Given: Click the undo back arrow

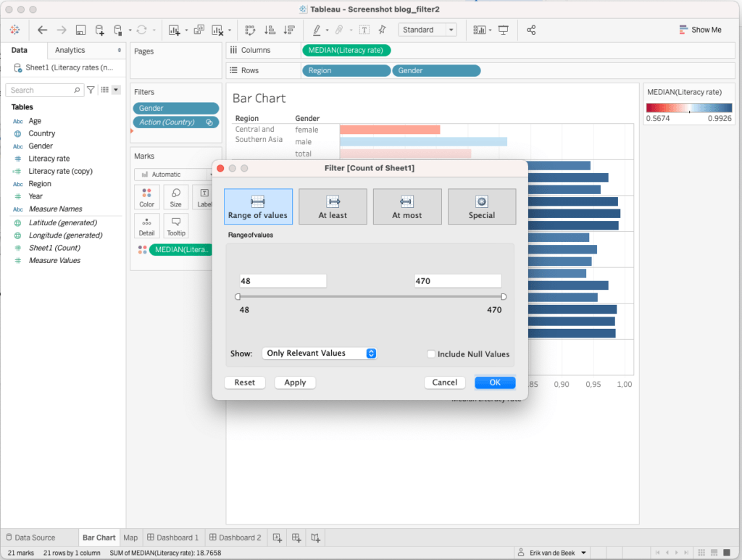Looking at the screenshot, I should pos(42,30).
